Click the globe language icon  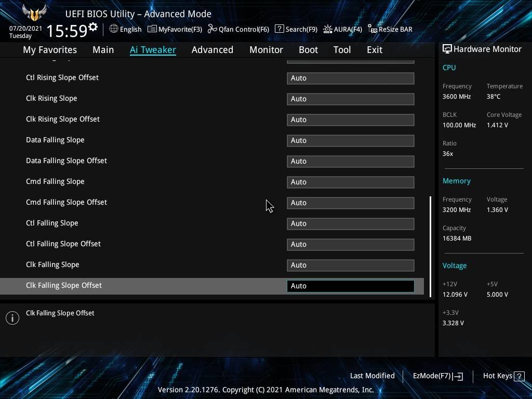coord(114,29)
